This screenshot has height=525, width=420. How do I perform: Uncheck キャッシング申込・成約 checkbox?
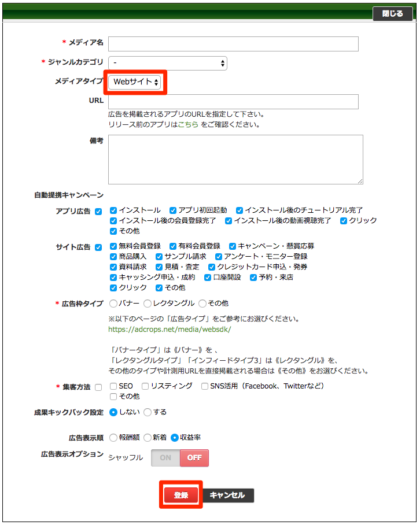point(113,277)
